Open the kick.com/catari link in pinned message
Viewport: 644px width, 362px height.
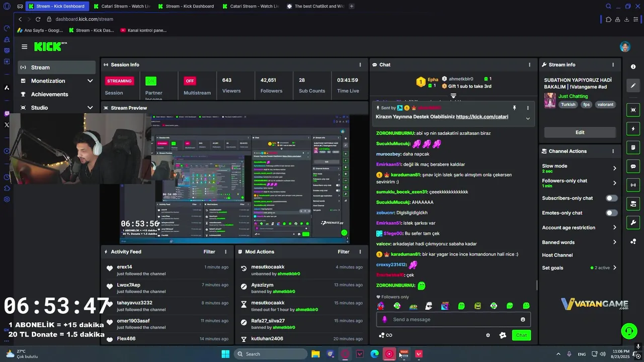pos(482,117)
